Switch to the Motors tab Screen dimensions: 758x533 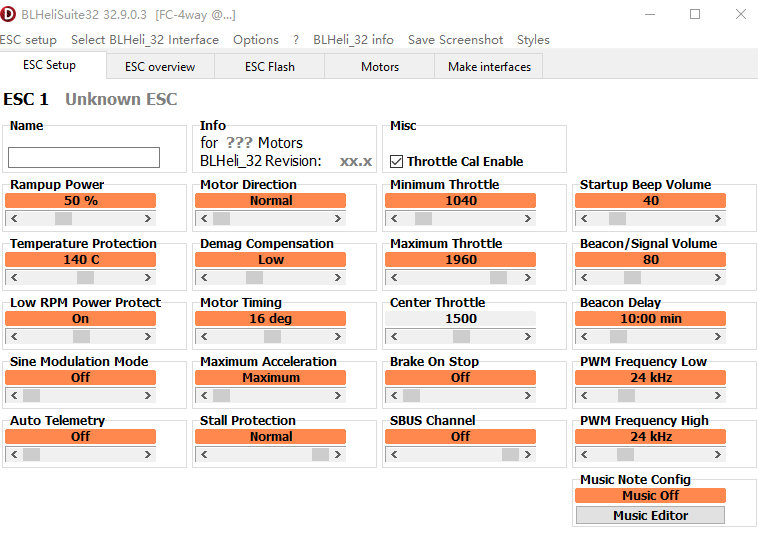[380, 67]
